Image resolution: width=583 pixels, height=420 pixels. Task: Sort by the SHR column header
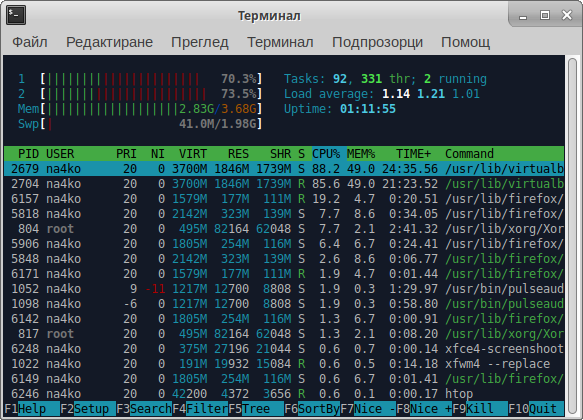click(x=280, y=154)
